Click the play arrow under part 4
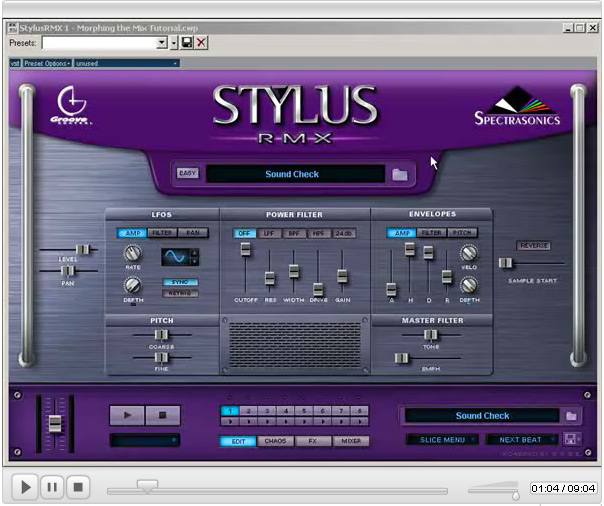This screenshot has width=604, height=506. (x=286, y=422)
